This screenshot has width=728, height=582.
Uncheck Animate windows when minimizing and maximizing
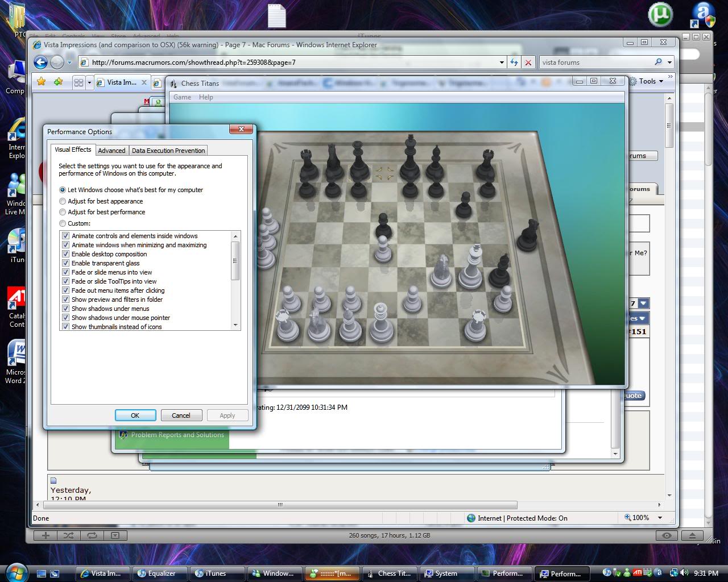click(x=66, y=245)
